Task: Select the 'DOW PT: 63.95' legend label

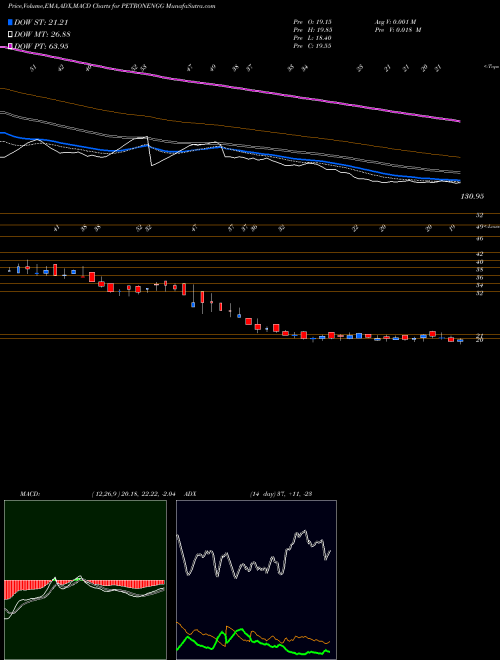Action: pos(41,46)
